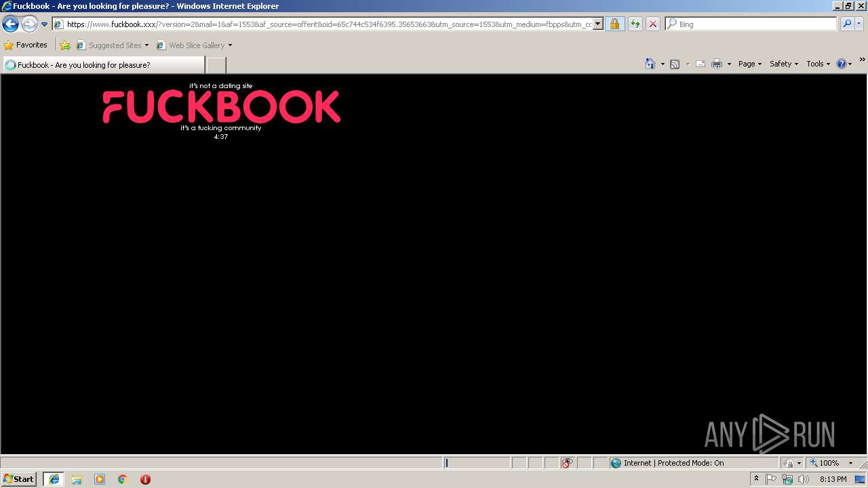Show hidden tray icons arrow
868x488 pixels.
click(x=756, y=479)
